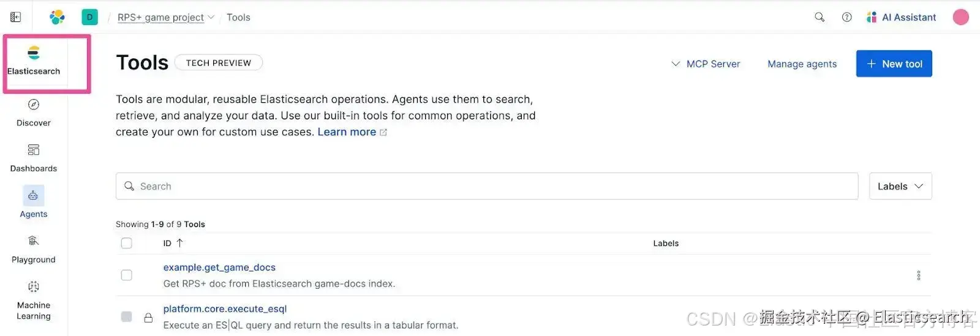Open the Manage agents link
The image size is (980, 336).
[802, 64]
